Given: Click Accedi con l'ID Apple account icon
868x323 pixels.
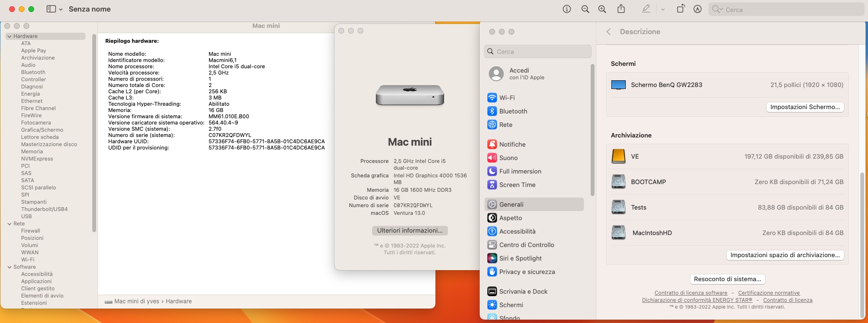Looking at the screenshot, I should tap(496, 74).
